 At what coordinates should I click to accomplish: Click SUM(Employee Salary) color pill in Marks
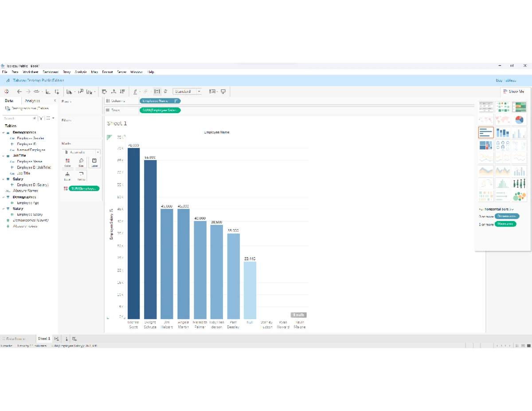84,188
